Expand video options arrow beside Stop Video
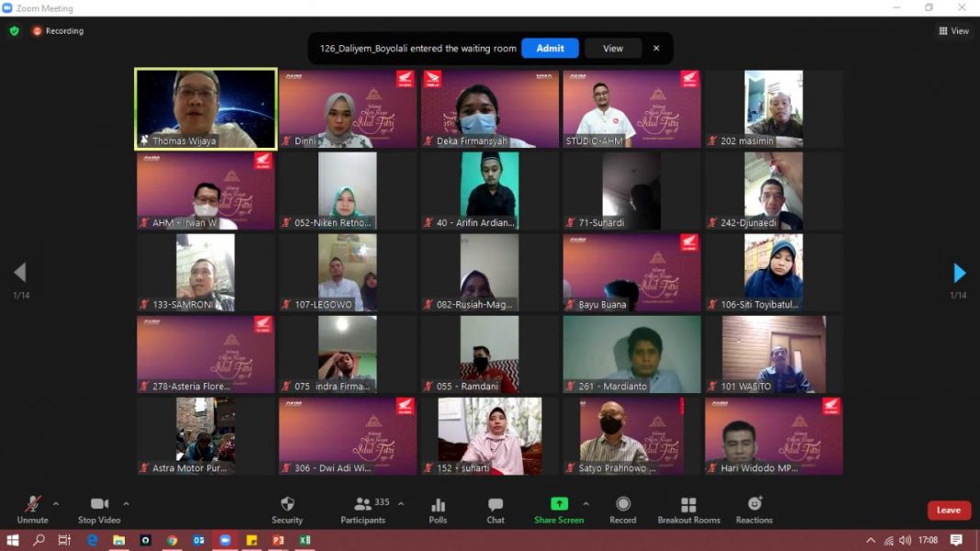Screen dimensions: 980x551 point(126,503)
